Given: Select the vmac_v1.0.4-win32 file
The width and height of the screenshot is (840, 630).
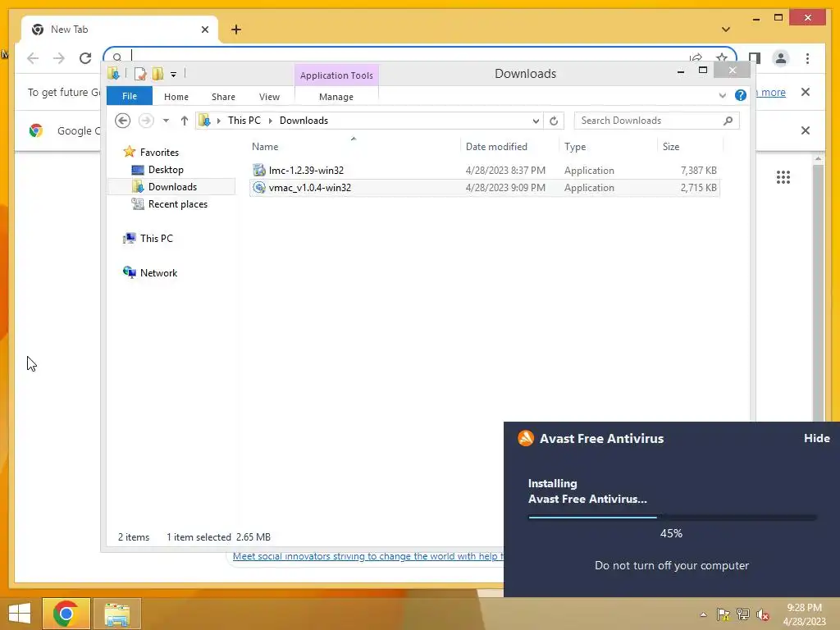Looking at the screenshot, I should [484, 188].
